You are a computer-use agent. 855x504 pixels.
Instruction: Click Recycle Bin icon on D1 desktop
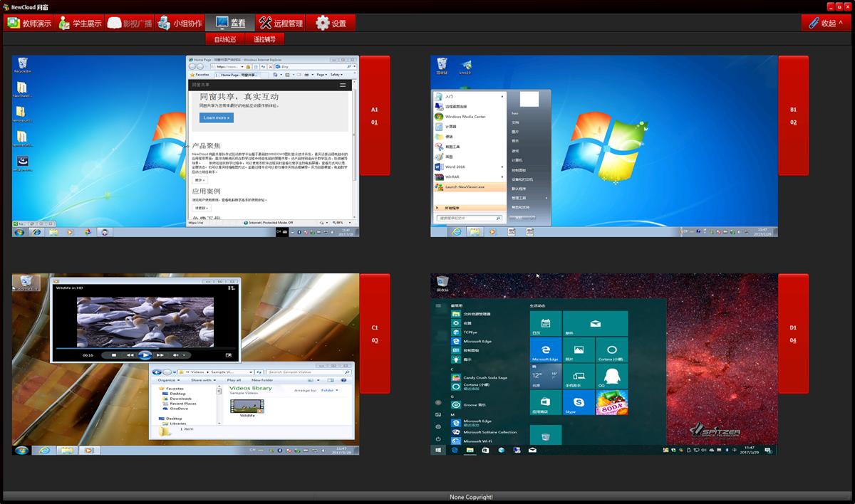(442, 283)
